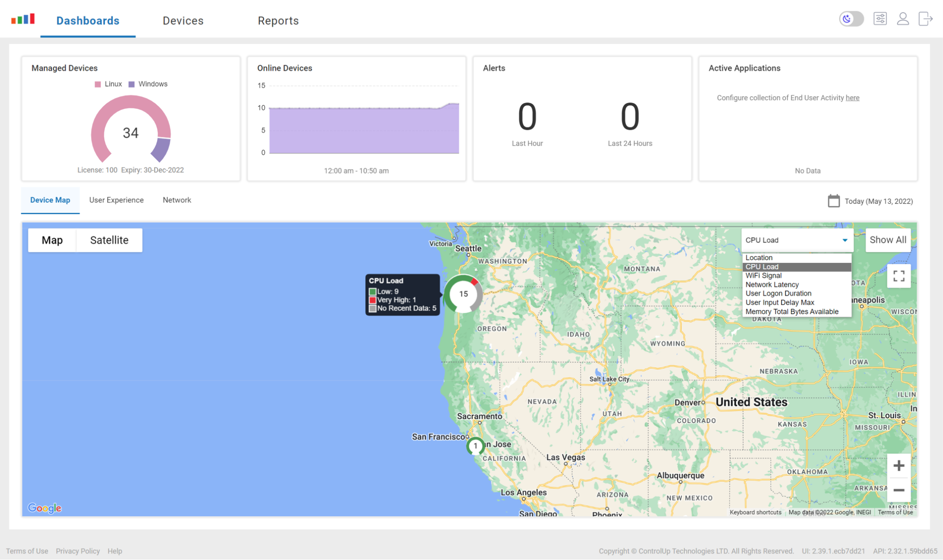This screenshot has width=943, height=560.
Task: Open the Help footer link
Action: (115, 551)
